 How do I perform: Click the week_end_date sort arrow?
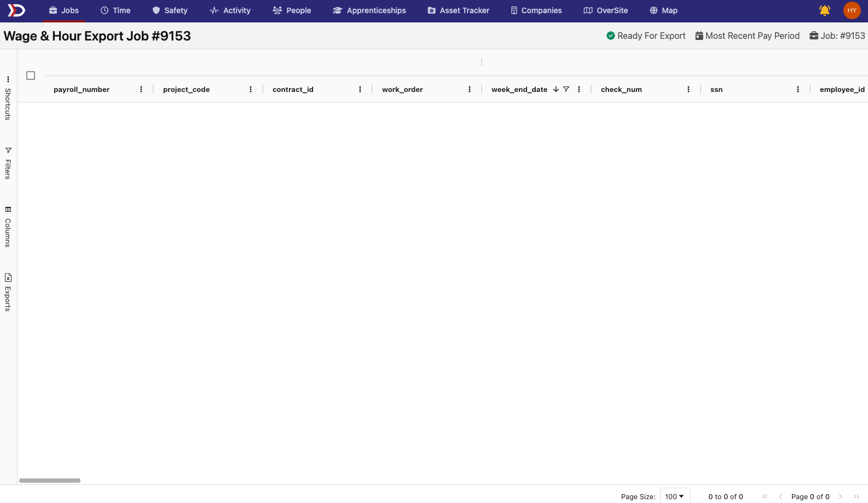point(556,89)
